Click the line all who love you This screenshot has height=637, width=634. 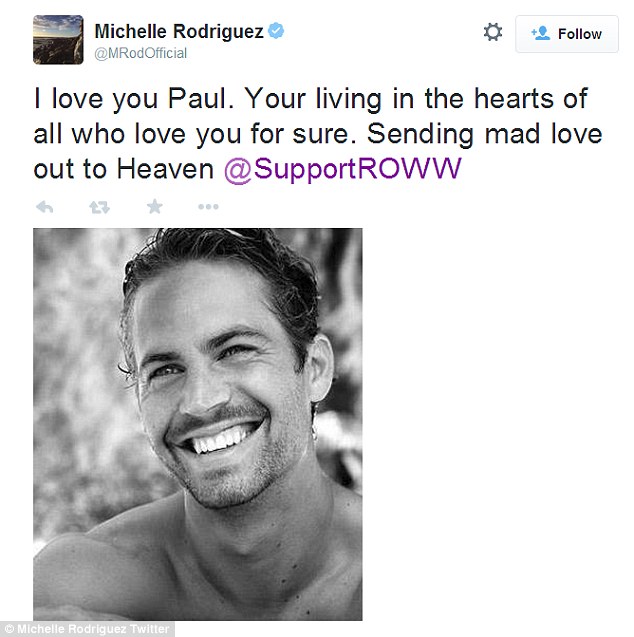click(x=137, y=134)
